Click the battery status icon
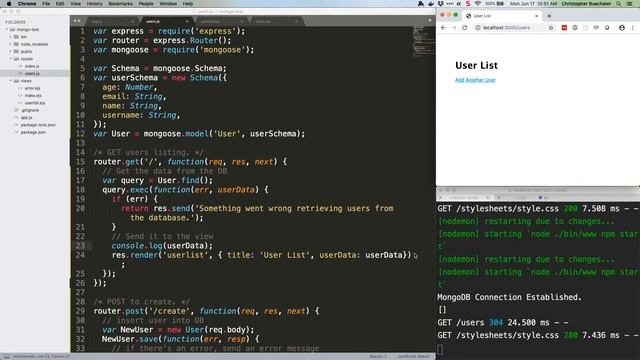640x360 pixels. pyautogui.click(x=499, y=4)
